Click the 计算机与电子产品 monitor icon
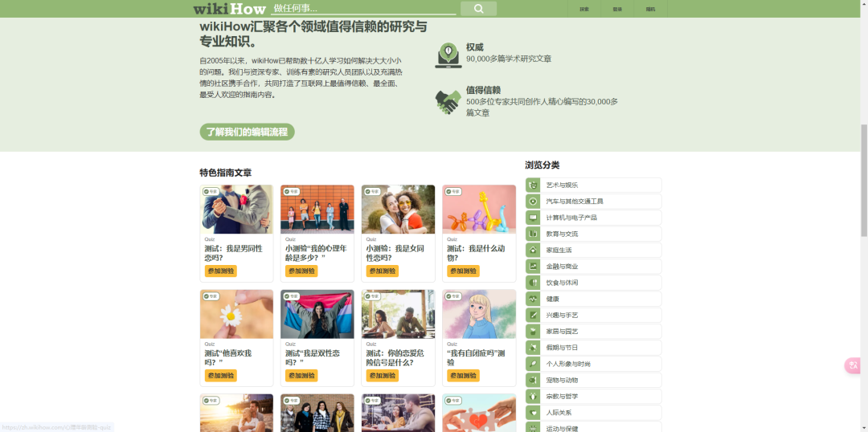 pos(533,218)
